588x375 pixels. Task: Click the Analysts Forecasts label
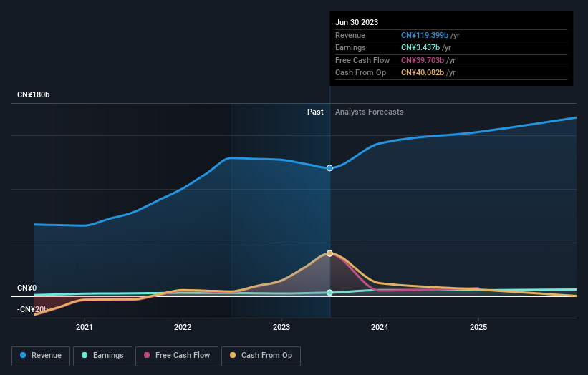370,112
